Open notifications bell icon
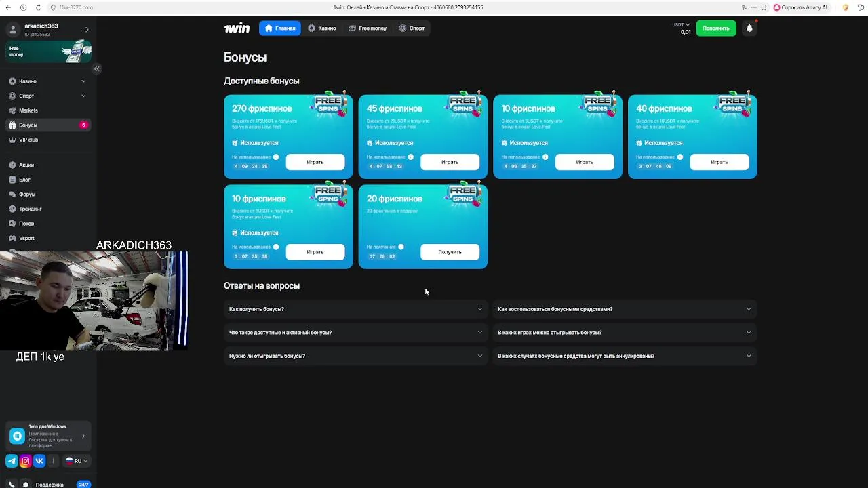This screenshot has width=868, height=488. [749, 28]
